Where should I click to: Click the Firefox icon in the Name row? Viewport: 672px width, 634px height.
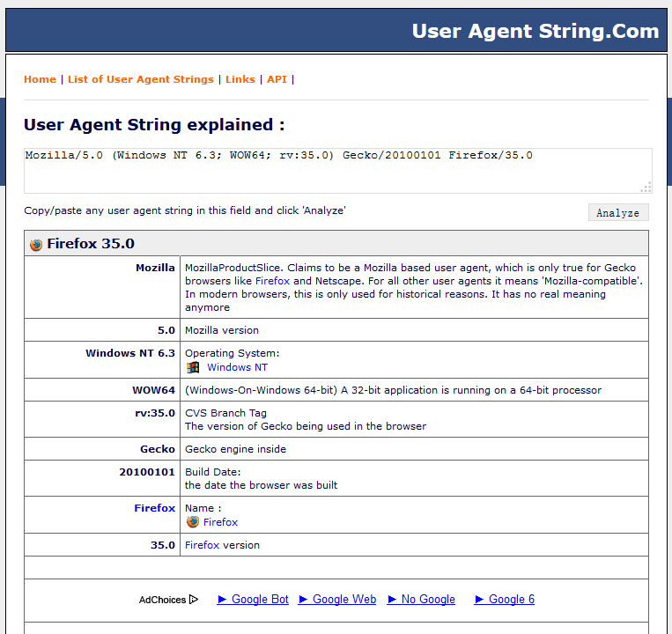pos(193,522)
